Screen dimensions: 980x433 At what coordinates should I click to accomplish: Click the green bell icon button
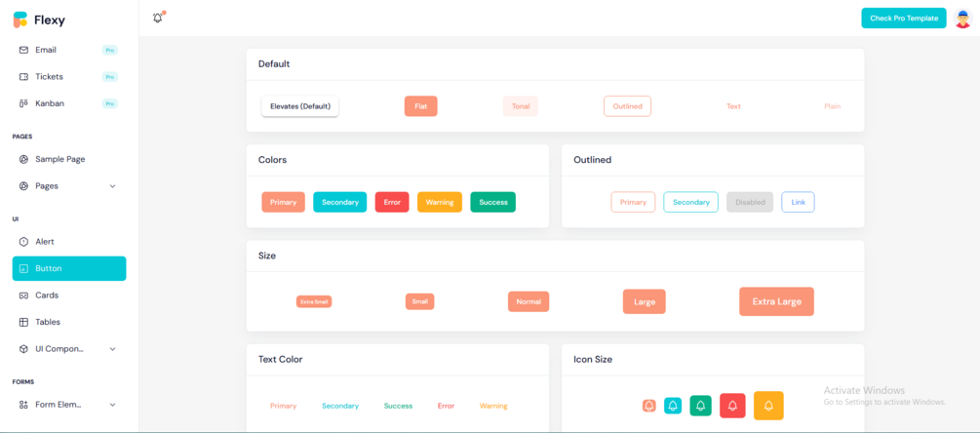(700, 406)
